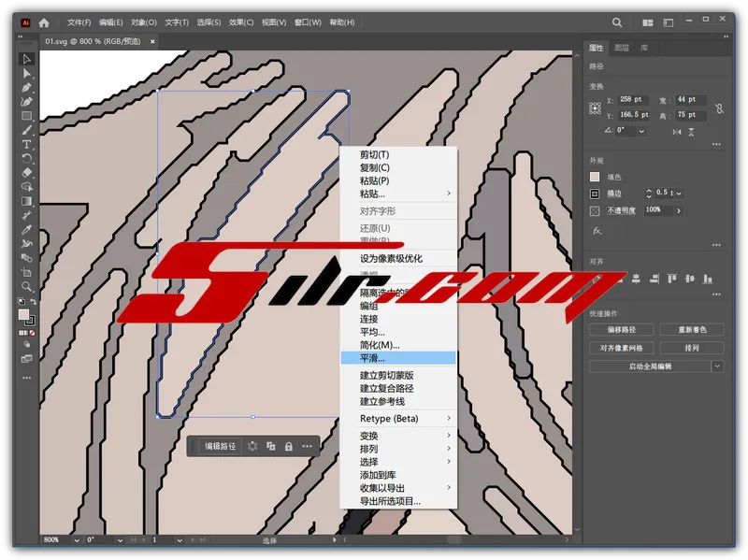748x560 pixels.
Task: Expand the opacity slider arrow
Action: click(679, 210)
